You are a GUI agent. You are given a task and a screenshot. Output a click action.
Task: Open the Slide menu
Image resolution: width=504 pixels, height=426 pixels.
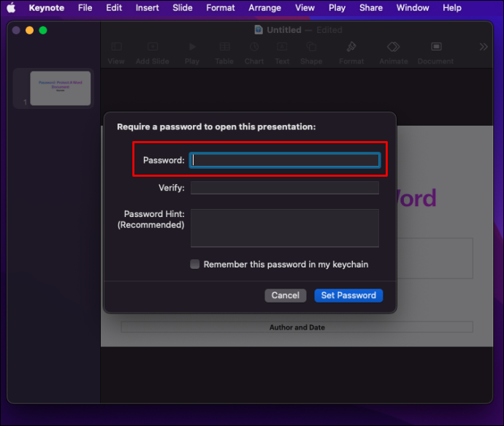tap(183, 8)
